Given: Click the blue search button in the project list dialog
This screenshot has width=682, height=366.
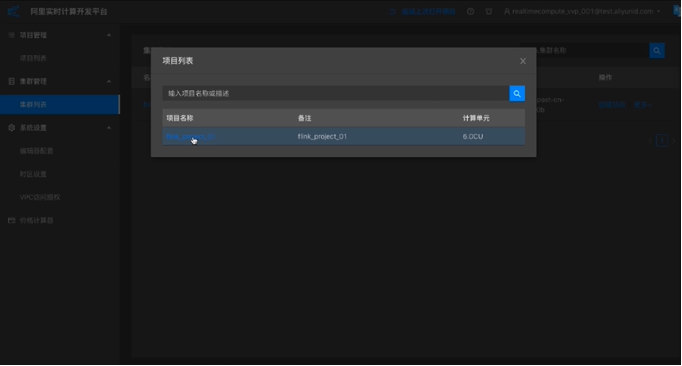Looking at the screenshot, I should click(517, 94).
